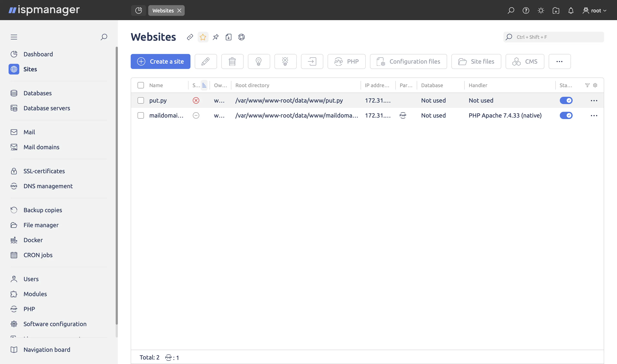617x364 pixels.
Task: Close the Websites tab
Action: click(x=179, y=10)
